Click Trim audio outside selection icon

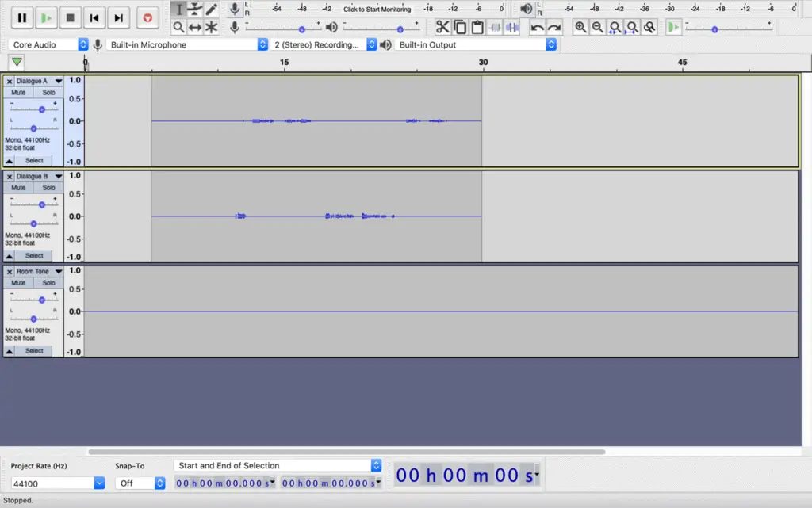click(x=495, y=27)
